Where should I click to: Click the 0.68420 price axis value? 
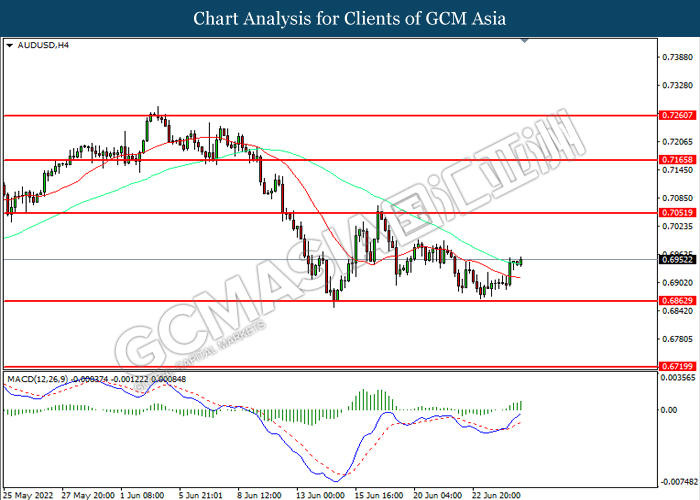[x=678, y=311]
